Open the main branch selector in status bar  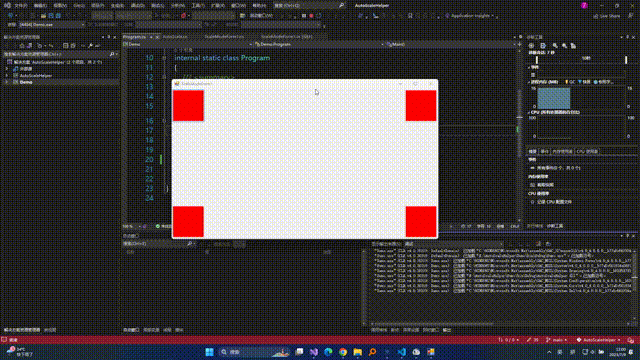(557, 340)
